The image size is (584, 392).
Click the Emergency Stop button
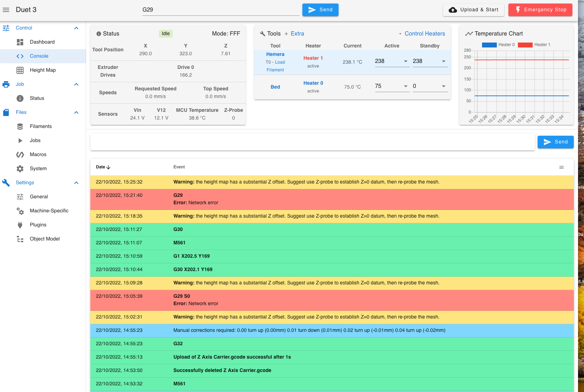(540, 10)
